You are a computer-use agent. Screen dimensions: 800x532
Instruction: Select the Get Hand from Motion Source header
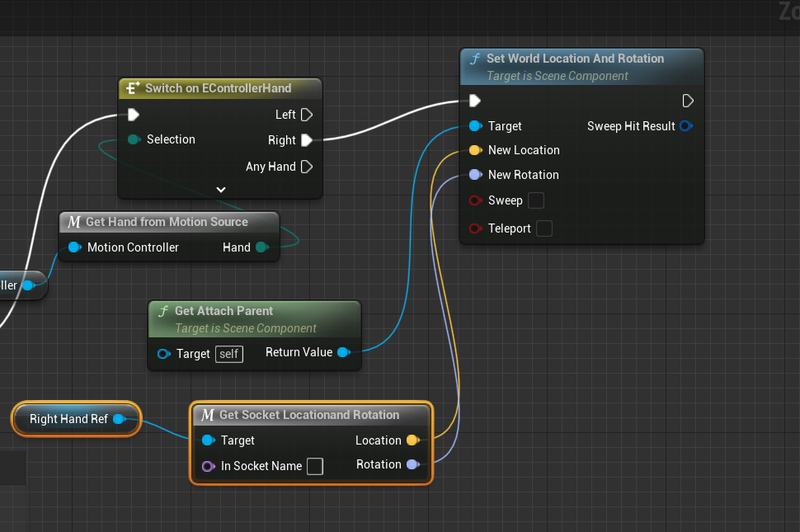[167, 222]
